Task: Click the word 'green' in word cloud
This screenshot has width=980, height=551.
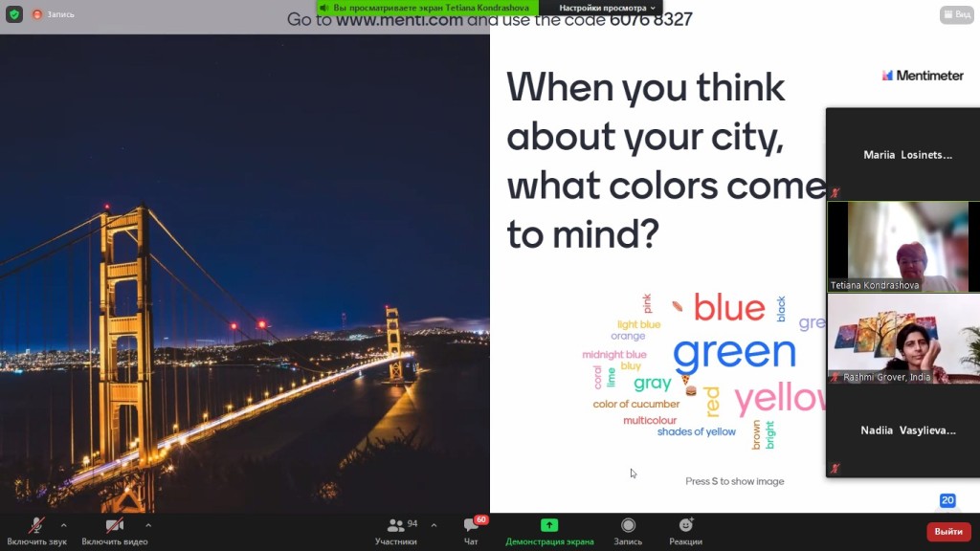Action: tap(734, 352)
